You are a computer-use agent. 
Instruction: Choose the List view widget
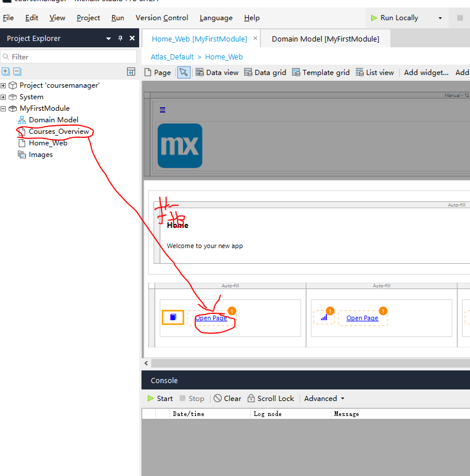tap(375, 73)
